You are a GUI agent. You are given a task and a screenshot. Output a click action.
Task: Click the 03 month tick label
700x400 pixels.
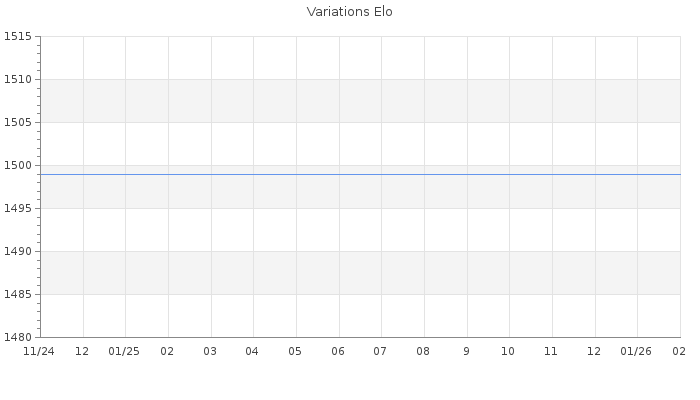coord(210,352)
